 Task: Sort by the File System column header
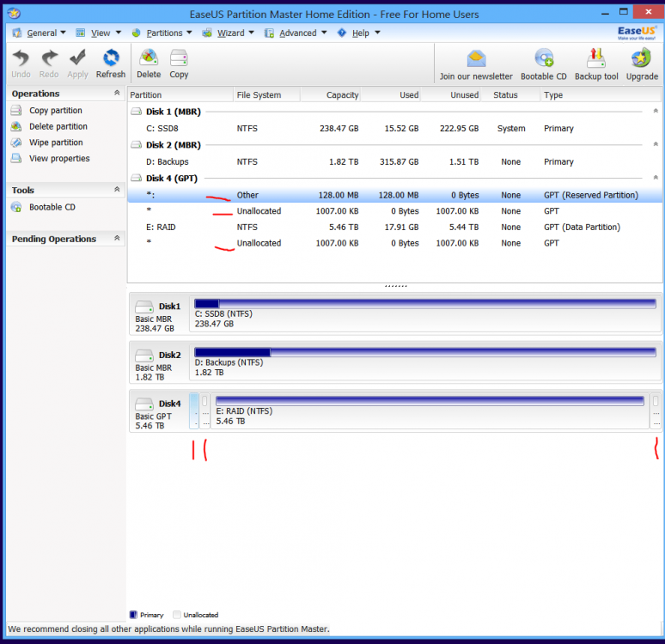pos(266,95)
